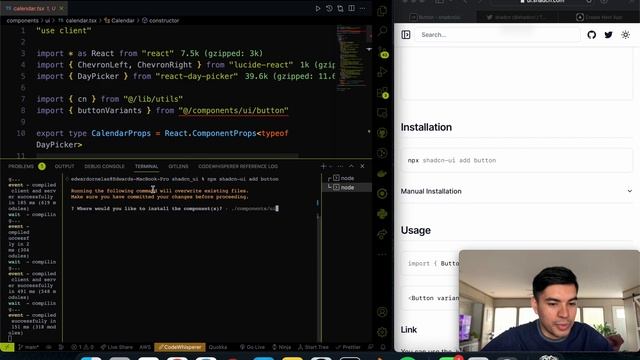Open terminal panel more actions ellipsis
The width and height of the screenshot is (640, 360).
click(340, 166)
